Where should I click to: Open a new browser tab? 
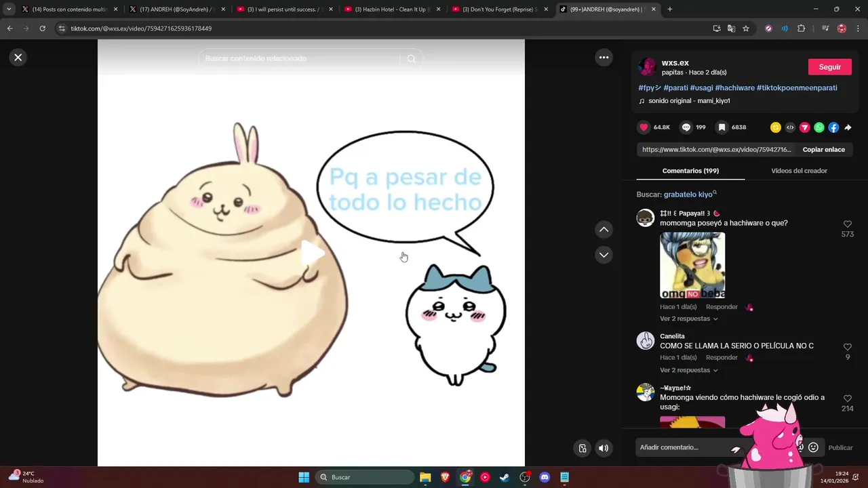pos(670,9)
